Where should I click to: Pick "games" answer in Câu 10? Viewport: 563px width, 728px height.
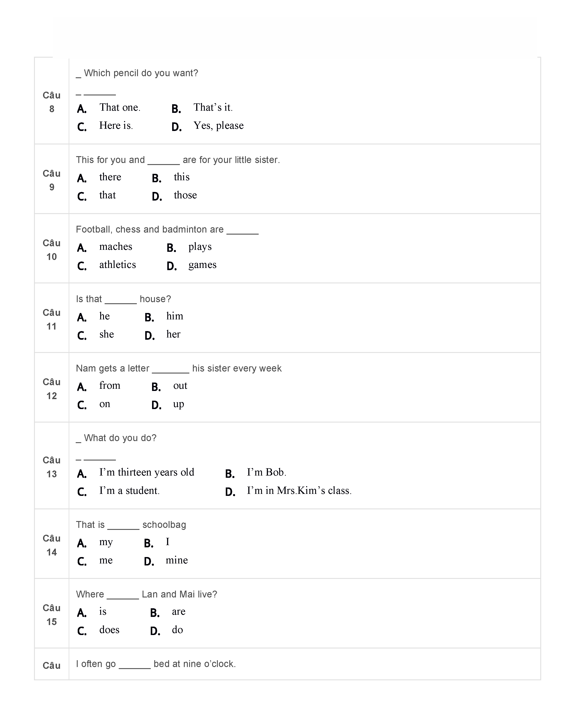click(202, 265)
